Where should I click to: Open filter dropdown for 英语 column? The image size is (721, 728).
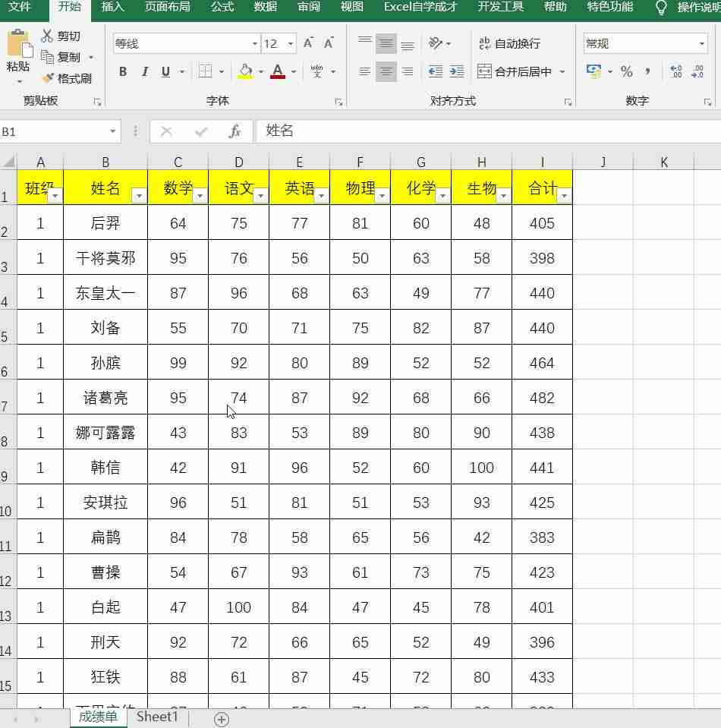[321, 196]
